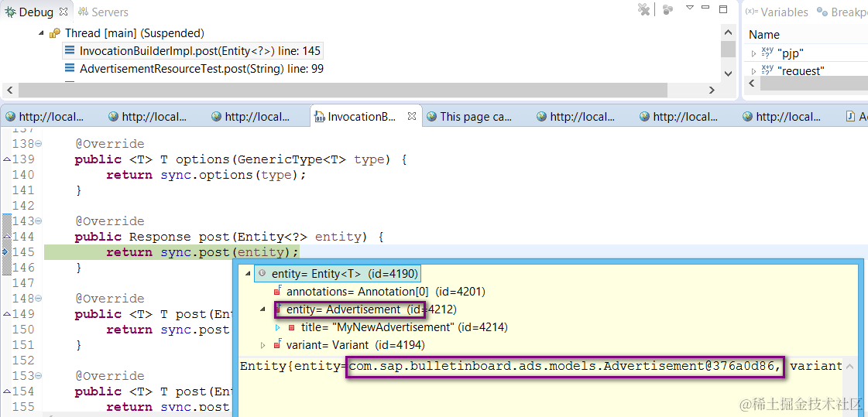Collapse the method fold at line 138
Viewport: 868px width, 417px height.
(39, 144)
